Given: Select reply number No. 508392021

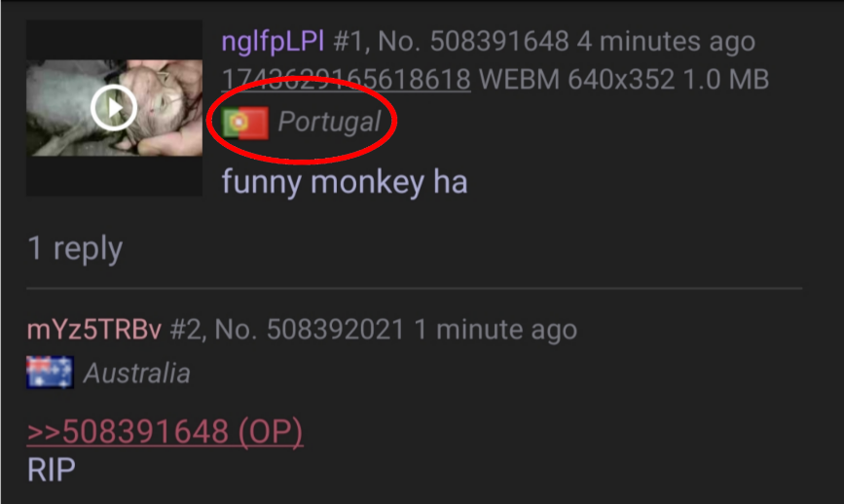Looking at the screenshot, I should tap(310, 329).
